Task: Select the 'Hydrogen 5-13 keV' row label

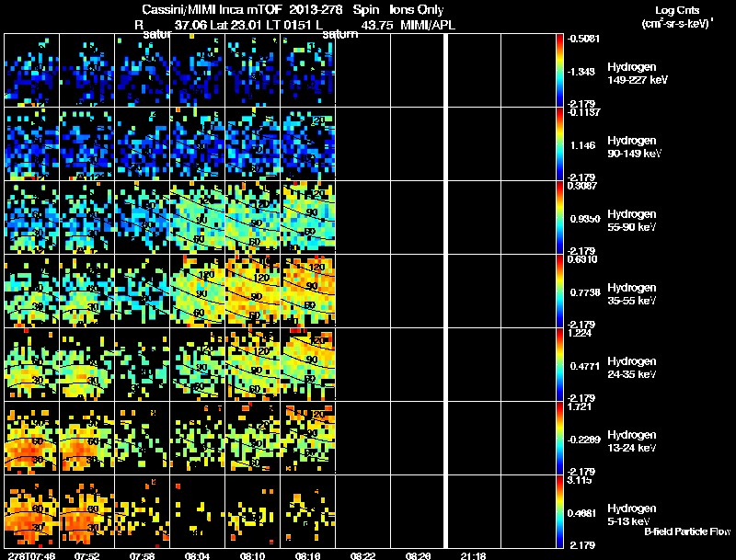Action: 632,515
